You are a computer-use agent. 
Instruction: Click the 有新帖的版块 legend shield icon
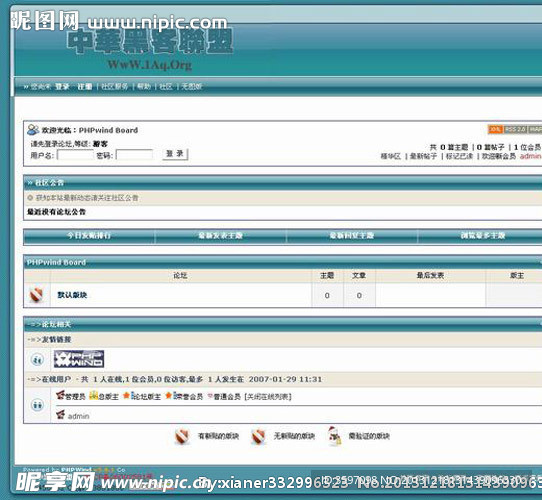(x=182, y=436)
